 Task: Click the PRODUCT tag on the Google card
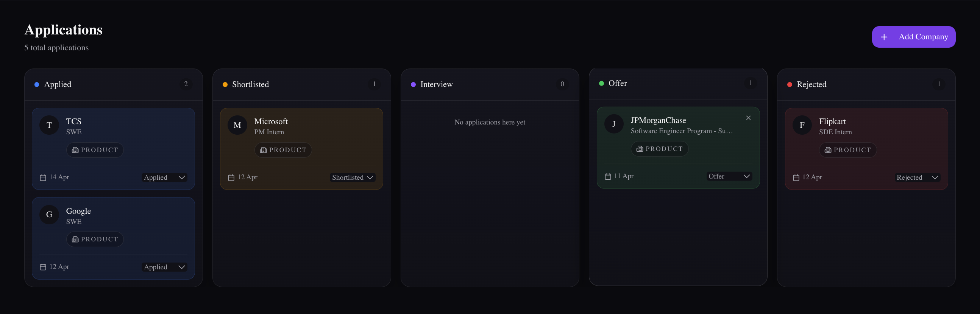coord(95,239)
